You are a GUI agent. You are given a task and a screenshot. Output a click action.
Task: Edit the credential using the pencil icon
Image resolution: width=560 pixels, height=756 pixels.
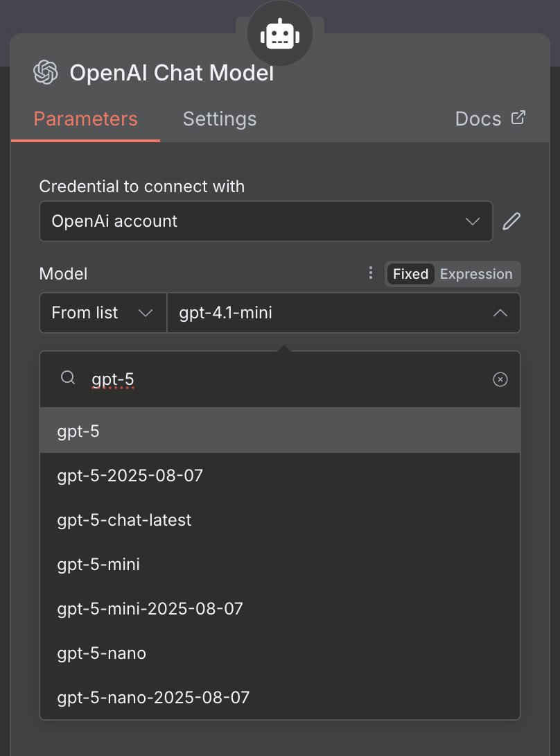point(511,221)
